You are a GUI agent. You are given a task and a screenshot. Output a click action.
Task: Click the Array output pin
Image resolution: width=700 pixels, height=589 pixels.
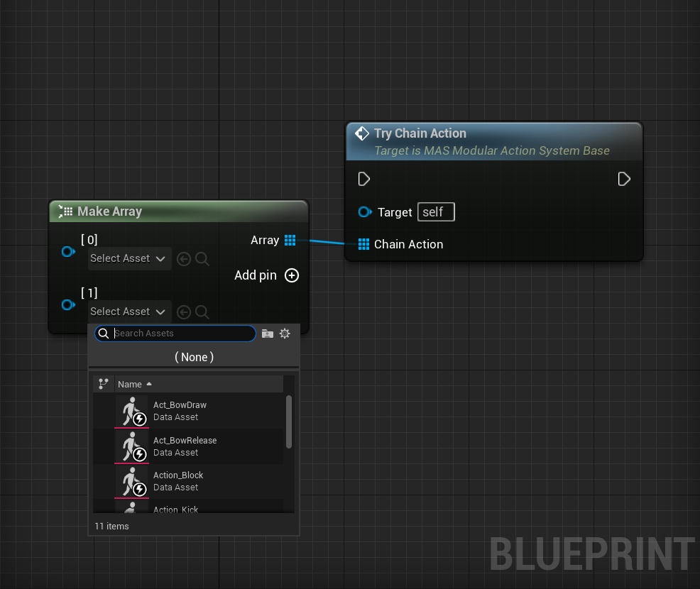[x=290, y=241]
